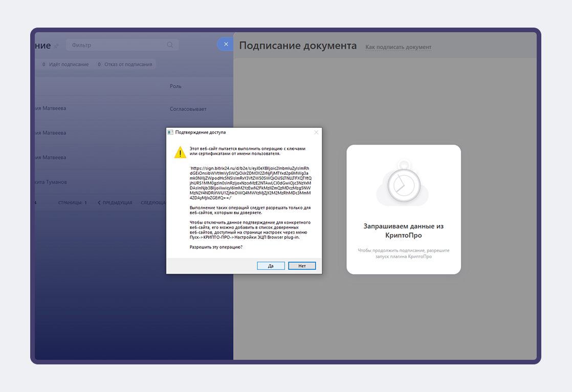The height and width of the screenshot is (392, 572).
Task: Click the Да button in the confirmation dialog
Action: pos(271,266)
